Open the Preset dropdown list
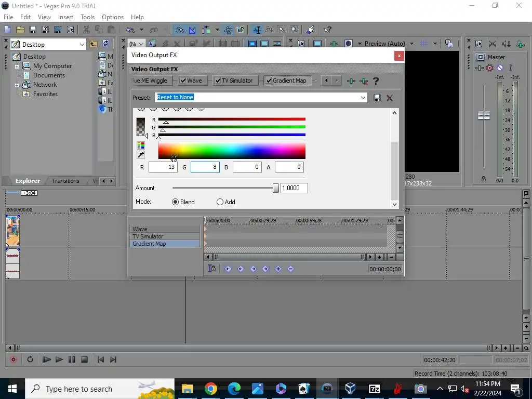Viewport: 532px width, 399px height. tap(363, 98)
